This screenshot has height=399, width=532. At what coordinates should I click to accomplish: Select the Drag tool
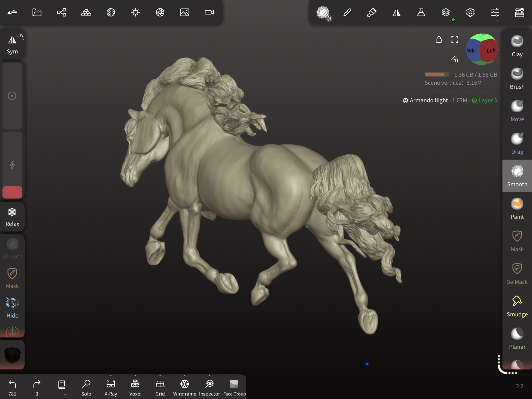coord(517,144)
